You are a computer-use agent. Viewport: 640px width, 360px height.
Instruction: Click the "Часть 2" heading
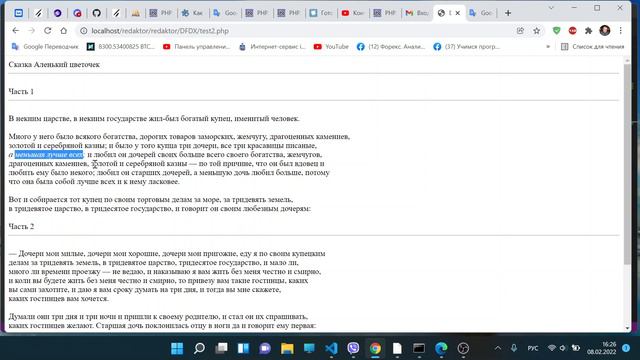21,227
